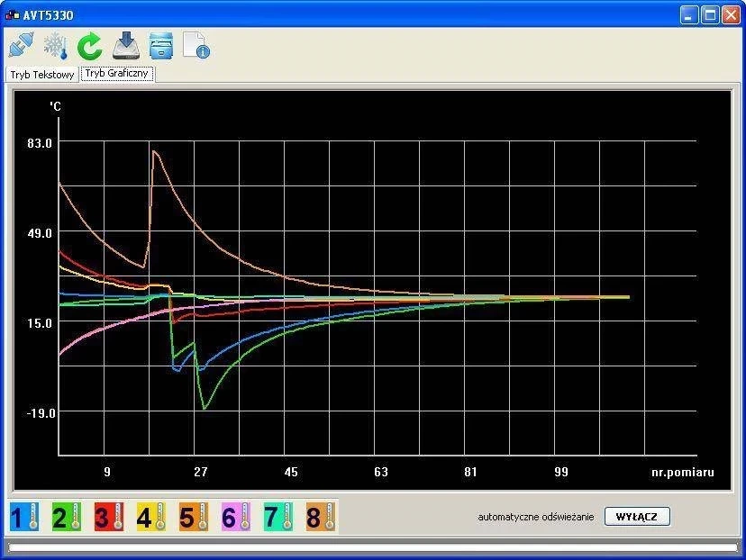Click the green refresh arrow icon
The height and width of the screenshot is (560, 746).
90,45
